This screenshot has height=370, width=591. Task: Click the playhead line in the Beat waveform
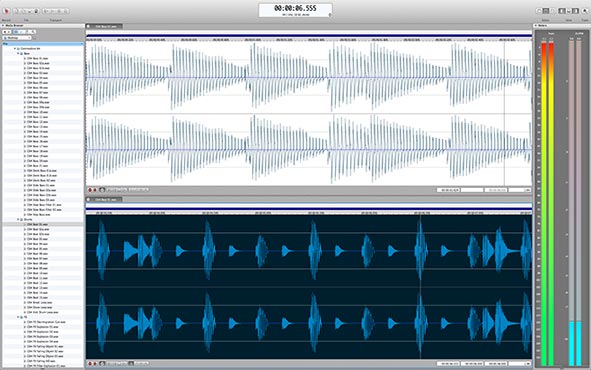click(421, 286)
